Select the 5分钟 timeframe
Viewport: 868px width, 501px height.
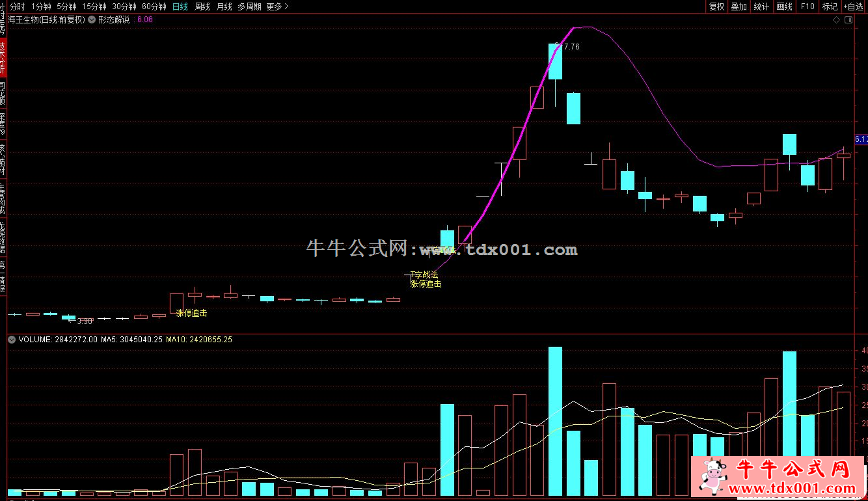point(66,7)
